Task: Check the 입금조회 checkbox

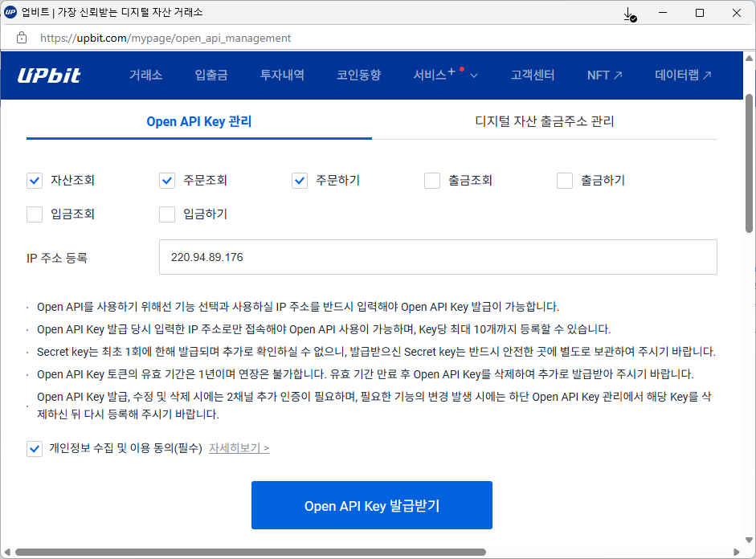Action: pos(35,214)
